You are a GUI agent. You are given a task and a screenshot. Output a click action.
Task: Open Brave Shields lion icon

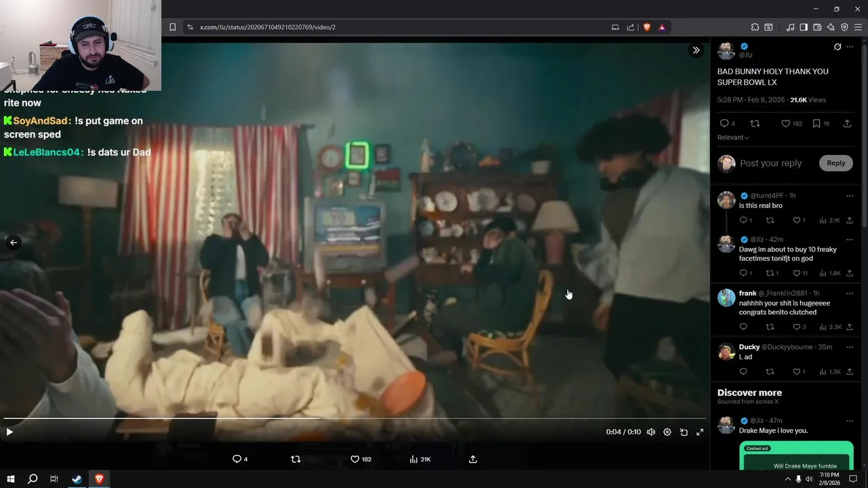[646, 27]
